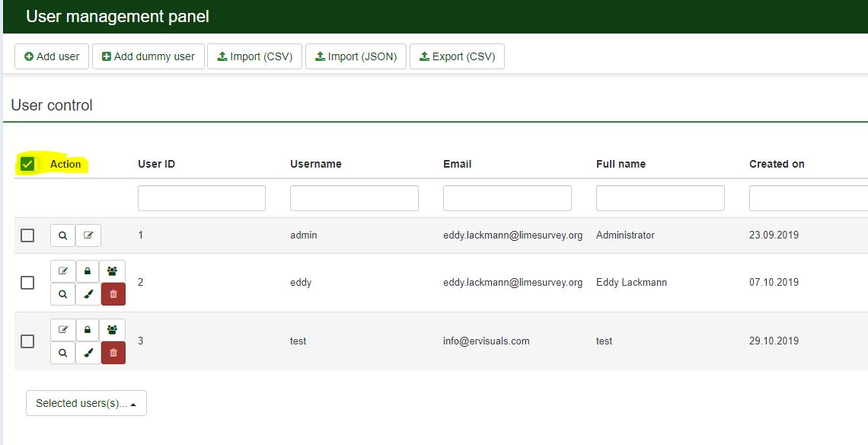Image resolution: width=868 pixels, height=445 pixels.
Task: Tick the checkbox for the admin row
Action: tap(27, 235)
